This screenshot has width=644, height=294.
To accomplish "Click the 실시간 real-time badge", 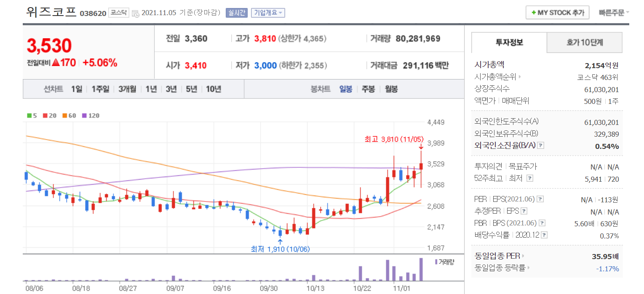I will tap(236, 13).
